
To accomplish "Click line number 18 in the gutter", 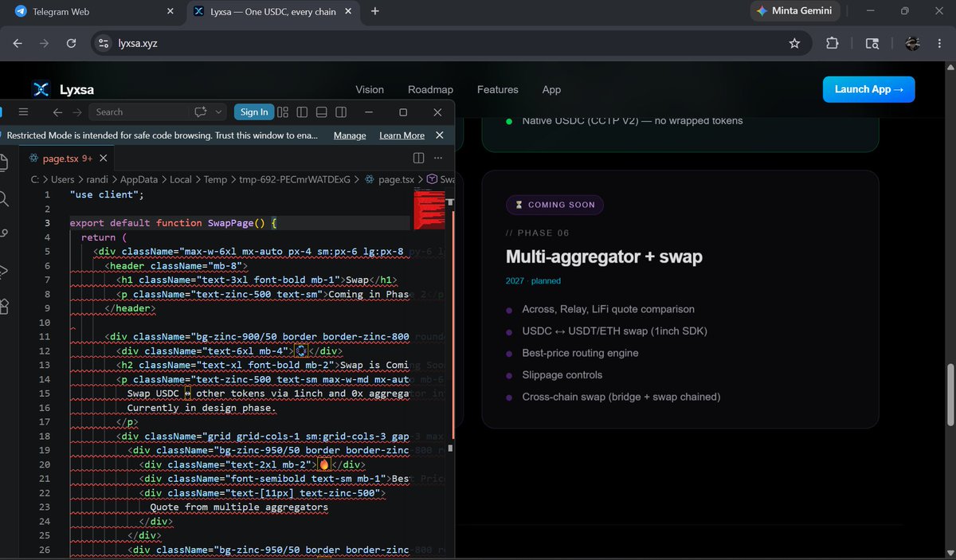I will tap(45, 436).
